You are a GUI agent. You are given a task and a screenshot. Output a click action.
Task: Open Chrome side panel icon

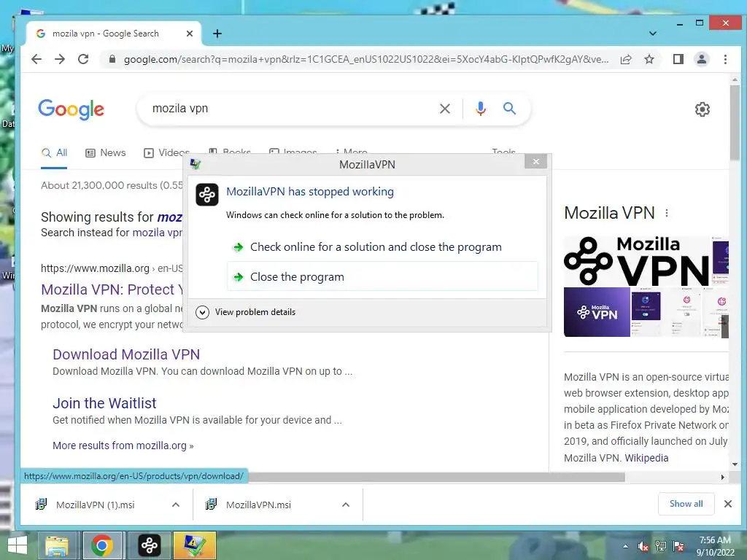click(678, 59)
